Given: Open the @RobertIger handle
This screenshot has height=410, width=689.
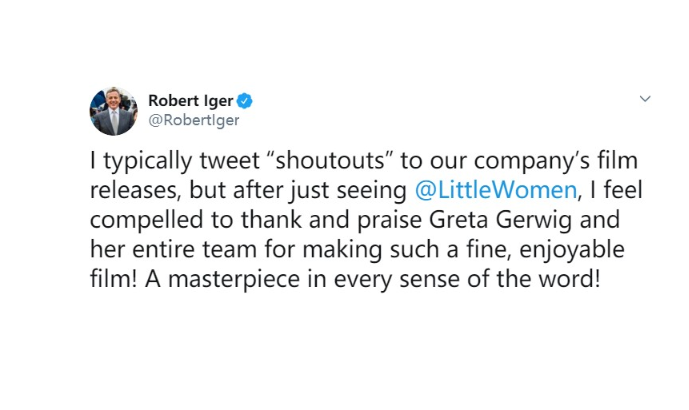Looking at the screenshot, I should (194, 120).
